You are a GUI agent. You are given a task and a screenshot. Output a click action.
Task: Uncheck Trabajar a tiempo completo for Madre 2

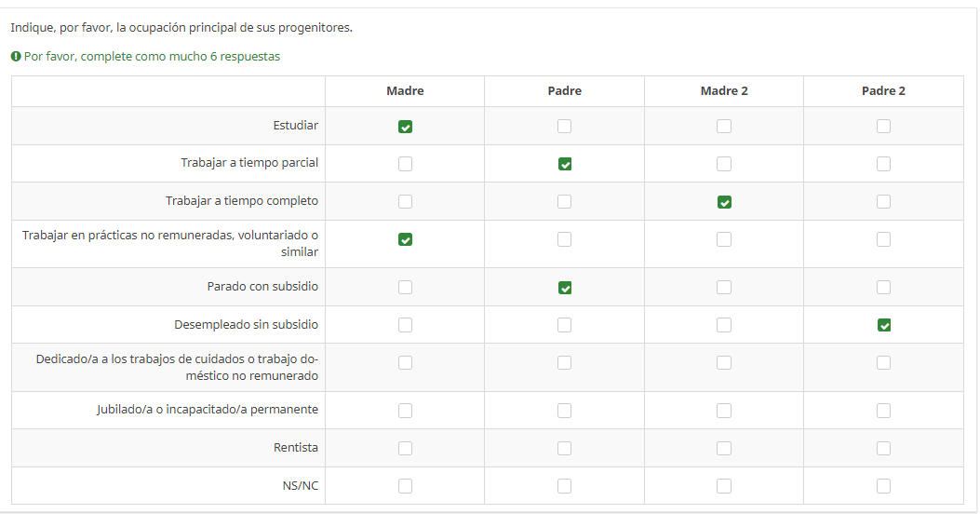(x=724, y=202)
